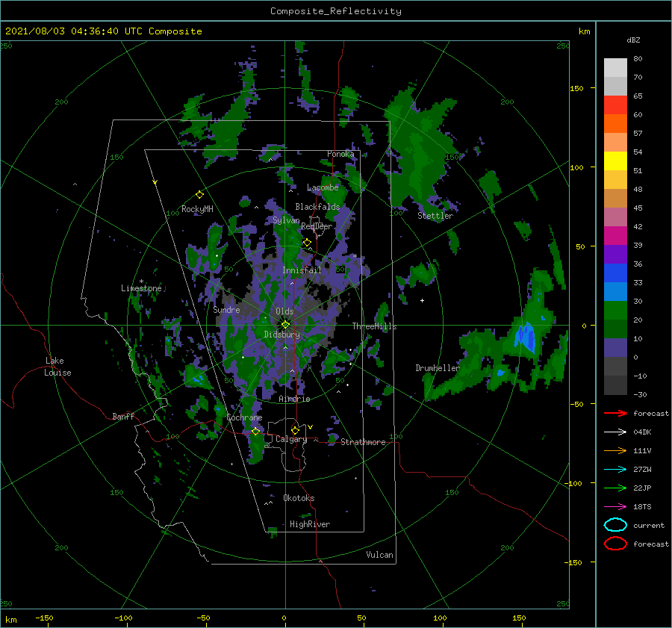
Task: Click the green 22JP arrow icon
Action: pos(615,488)
